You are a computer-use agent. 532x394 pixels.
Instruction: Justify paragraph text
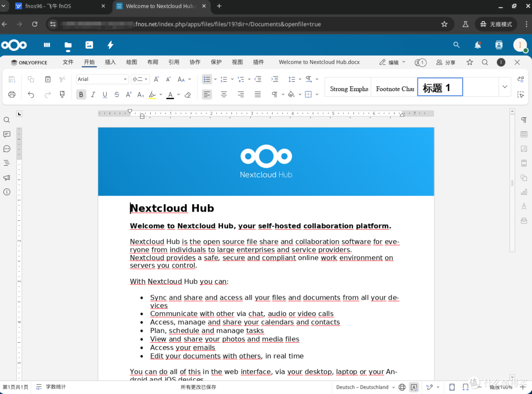pos(258,95)
